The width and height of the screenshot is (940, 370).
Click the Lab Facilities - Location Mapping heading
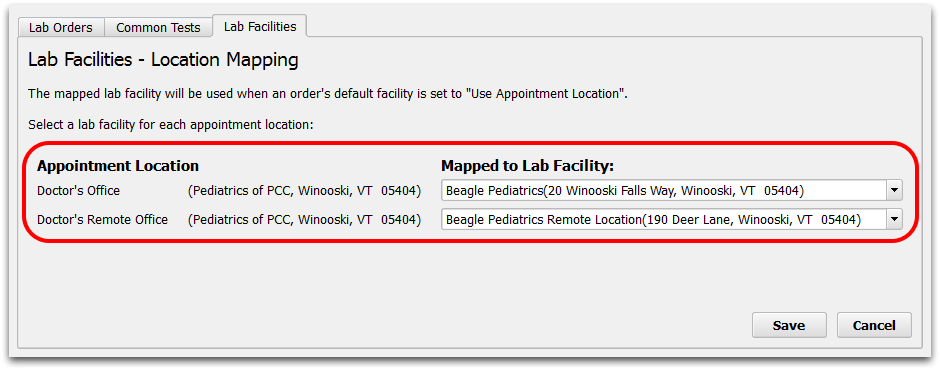coord(163,60)
